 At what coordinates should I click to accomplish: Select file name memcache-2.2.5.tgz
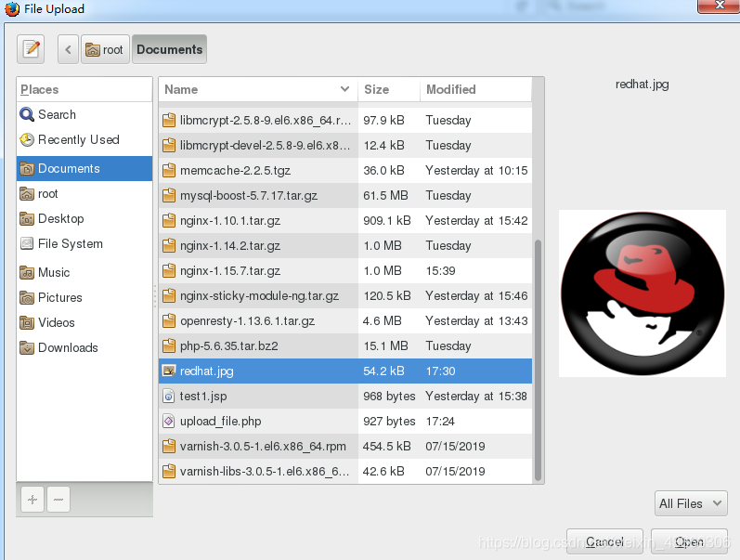(235, 171)
